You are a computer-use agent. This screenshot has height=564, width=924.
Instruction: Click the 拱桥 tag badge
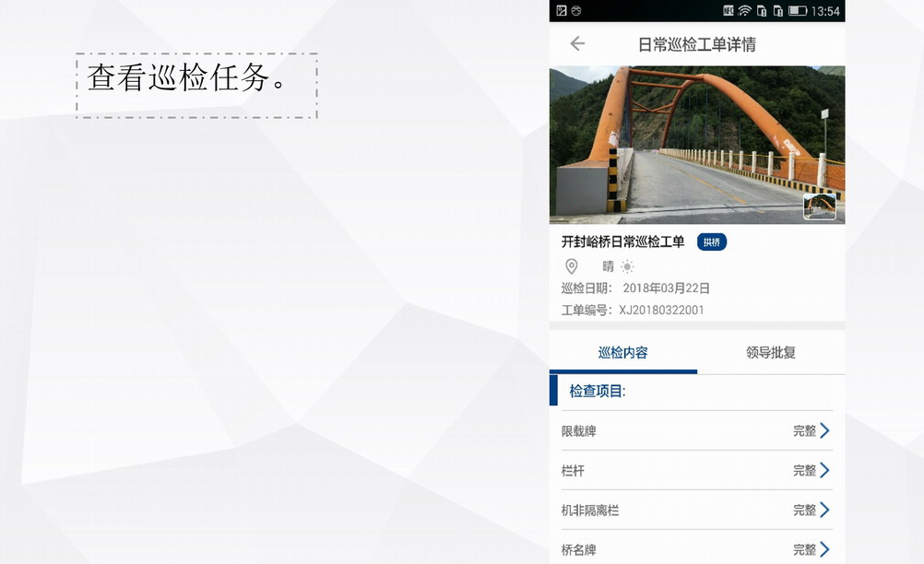(712, 242)
